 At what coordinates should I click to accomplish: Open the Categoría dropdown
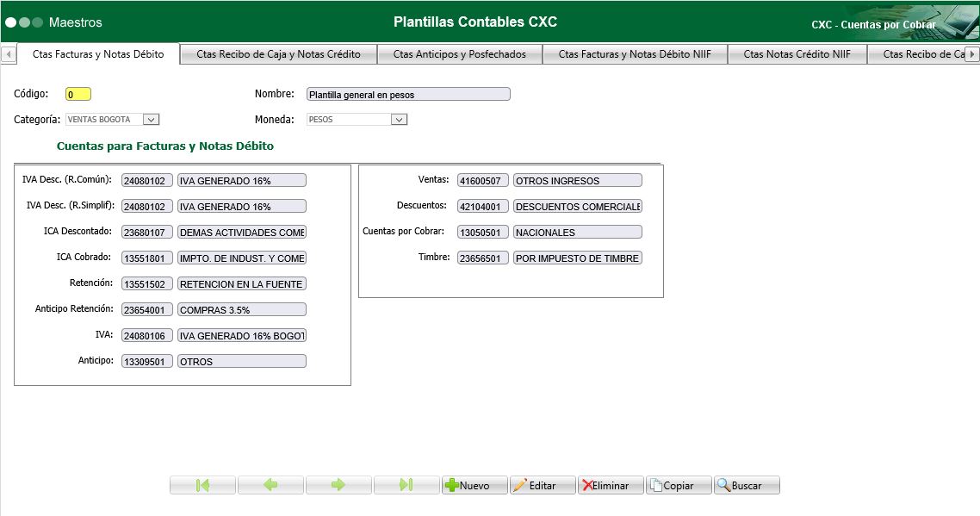(151, 120)
